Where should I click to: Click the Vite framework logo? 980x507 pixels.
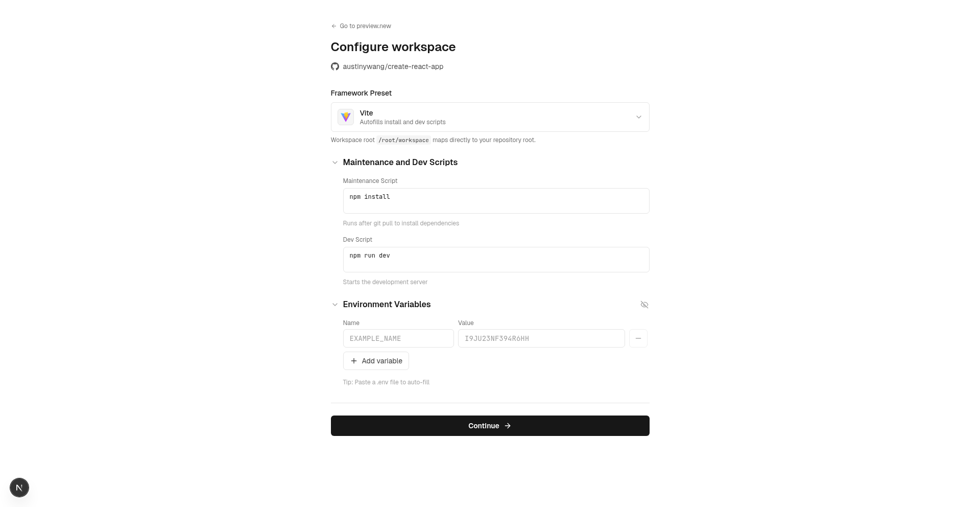[345, 117]
